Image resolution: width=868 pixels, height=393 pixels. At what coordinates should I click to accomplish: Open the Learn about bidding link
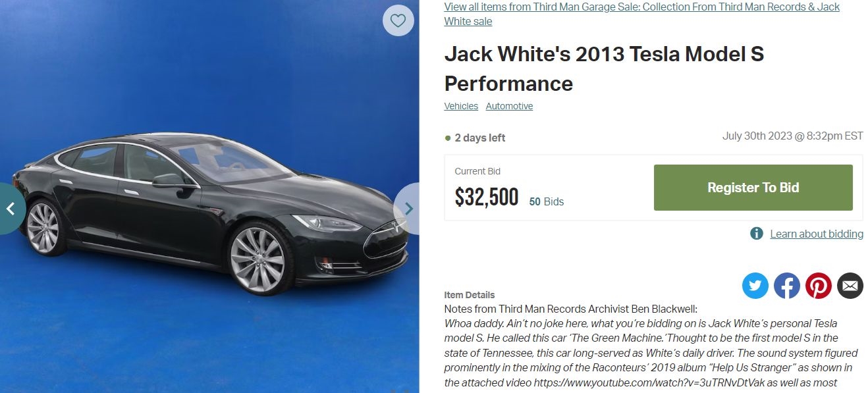pyautogui.click(x=817, y=234)
